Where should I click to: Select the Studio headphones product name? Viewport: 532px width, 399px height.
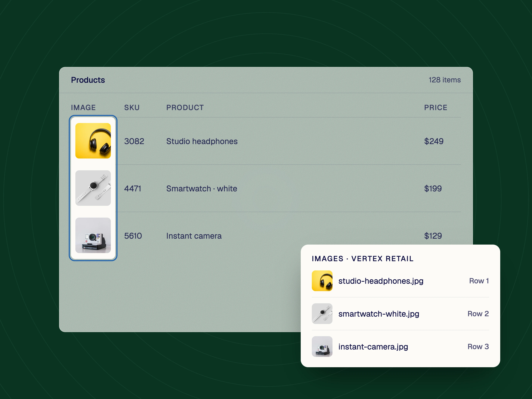pyautogui.click(x=202, y=141)
